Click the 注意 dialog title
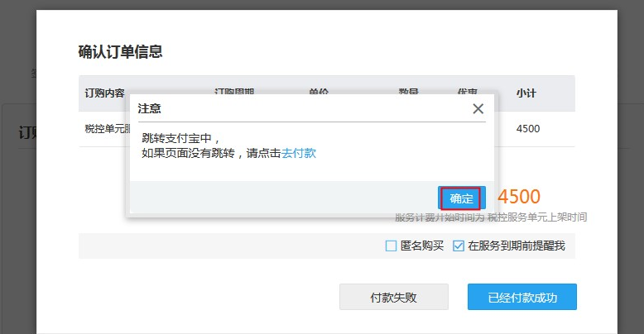Viewport: 644px width, 334px height. (x=149, y=109)
